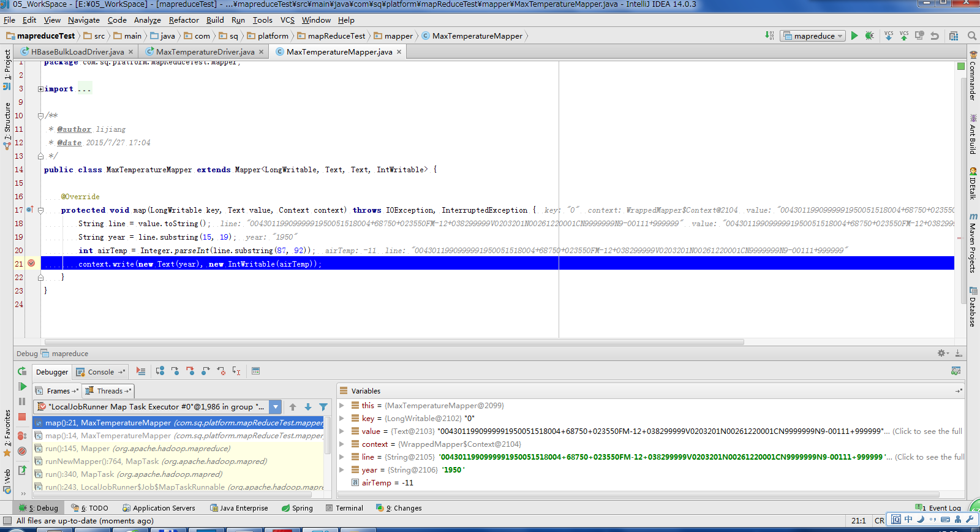Open Evaluate Expression calculator icon
The image size is (980, 532).
point(256,371)
